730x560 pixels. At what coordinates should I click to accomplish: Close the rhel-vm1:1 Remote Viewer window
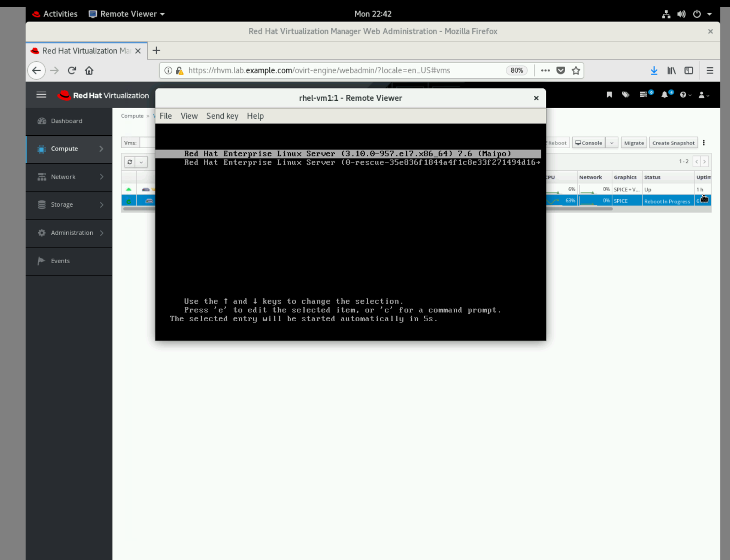[536, 98]
